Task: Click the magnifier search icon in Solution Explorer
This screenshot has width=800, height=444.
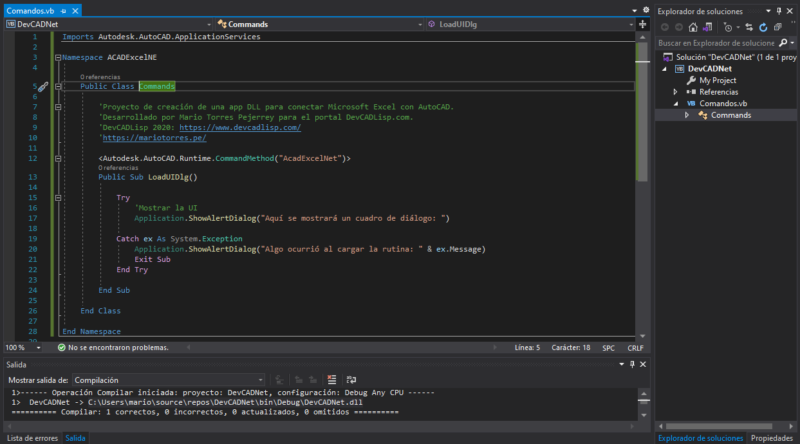Action: tap(783, 43)
